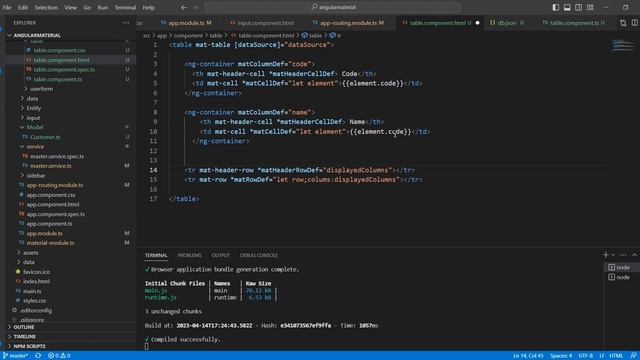Open Edit menu

[23, 7]
